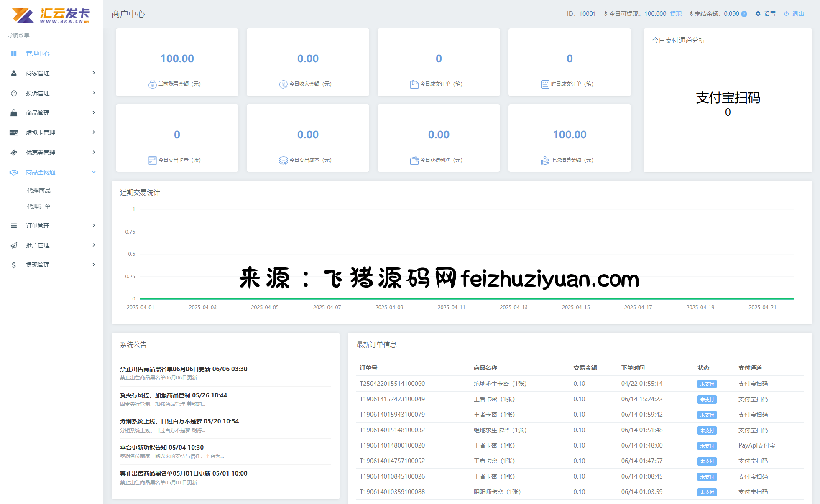Viewport: 820px width, 504px height.
Task: Click the 提现 link in header
Action: (x=676, y=14)
